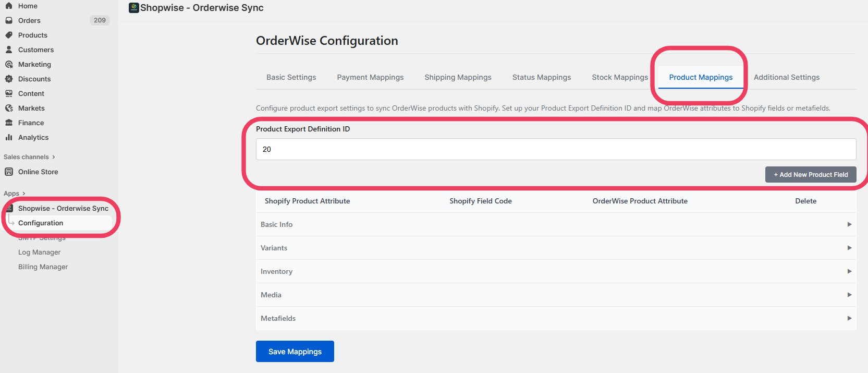Open Marketing in the sidebar
The height and width of the screenshot is (373, 868).
[34, 64]
